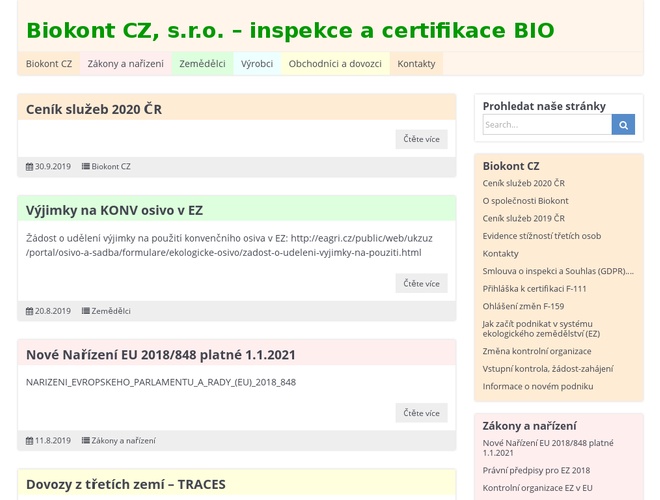Focus the Search input field
This screenshot has height=500, width=660.
click(546, 125)
